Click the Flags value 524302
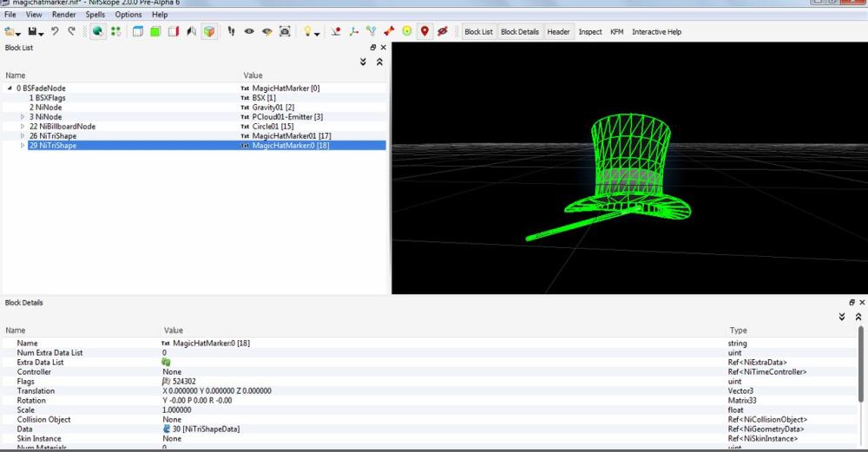868x452 pixels. (184, 381)
